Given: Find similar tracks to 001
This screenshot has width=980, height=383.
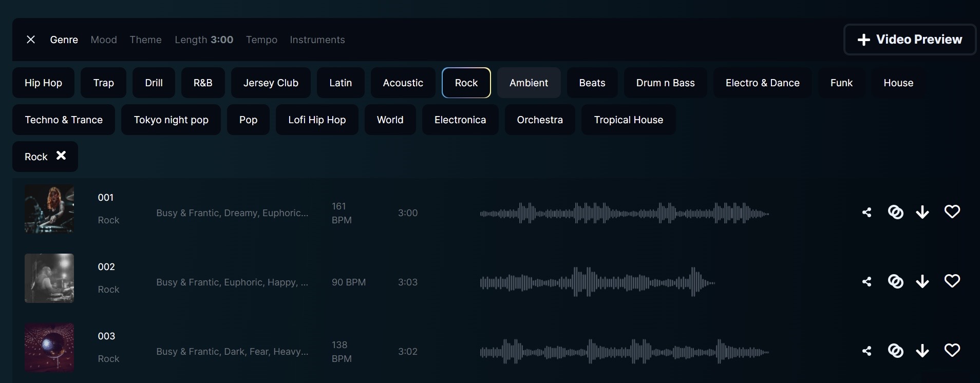Looking at the screenshot, I should [x=895, y=212].
